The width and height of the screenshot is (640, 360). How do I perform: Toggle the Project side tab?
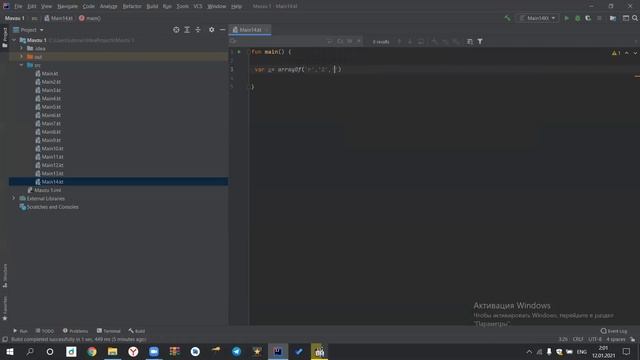click(x=5, y=38)
